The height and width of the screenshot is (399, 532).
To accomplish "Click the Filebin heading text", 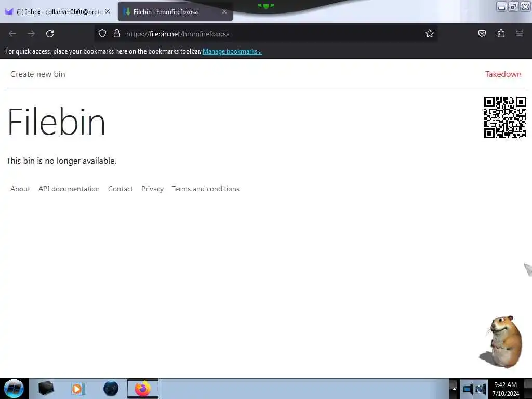I will coord(56,122).
